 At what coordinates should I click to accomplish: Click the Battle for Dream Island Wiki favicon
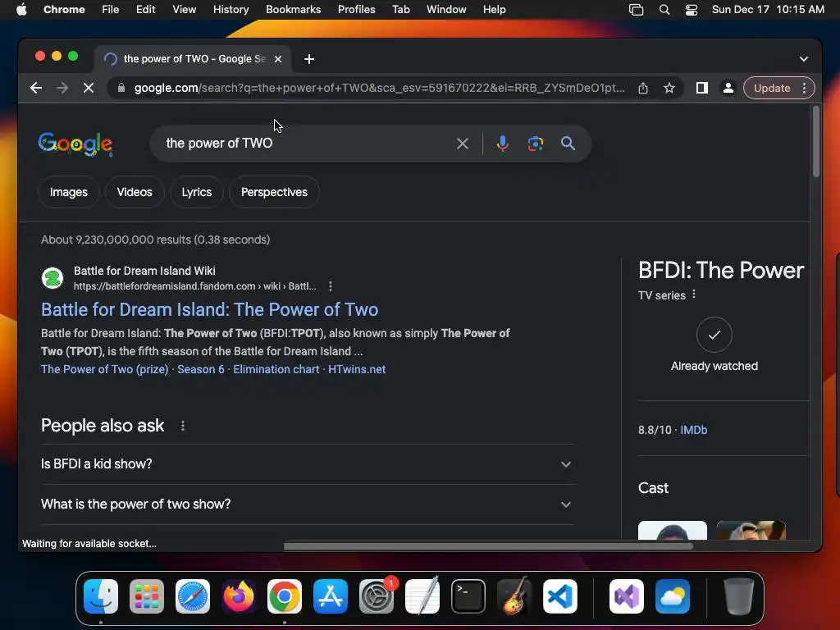click(x=52, y=278)
